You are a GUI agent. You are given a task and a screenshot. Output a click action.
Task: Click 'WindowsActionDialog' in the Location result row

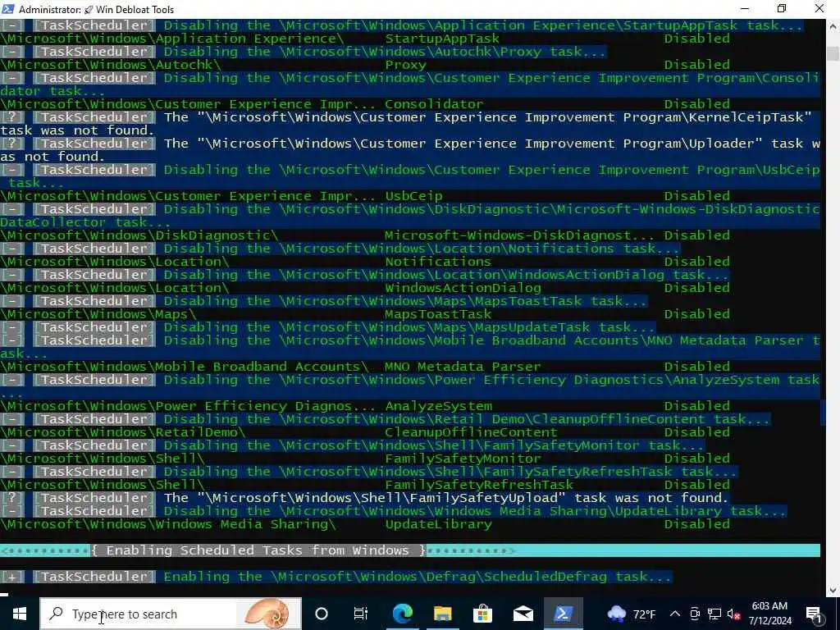[x=463, y=288]
